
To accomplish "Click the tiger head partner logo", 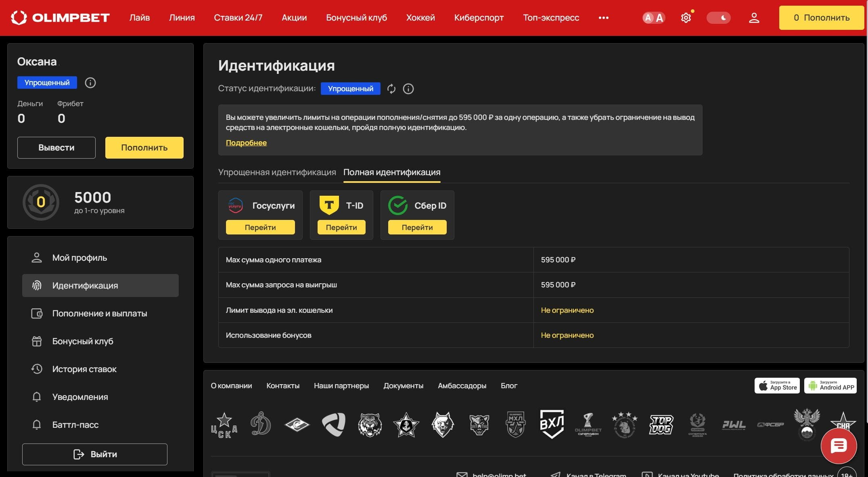I will click(370, 425).
